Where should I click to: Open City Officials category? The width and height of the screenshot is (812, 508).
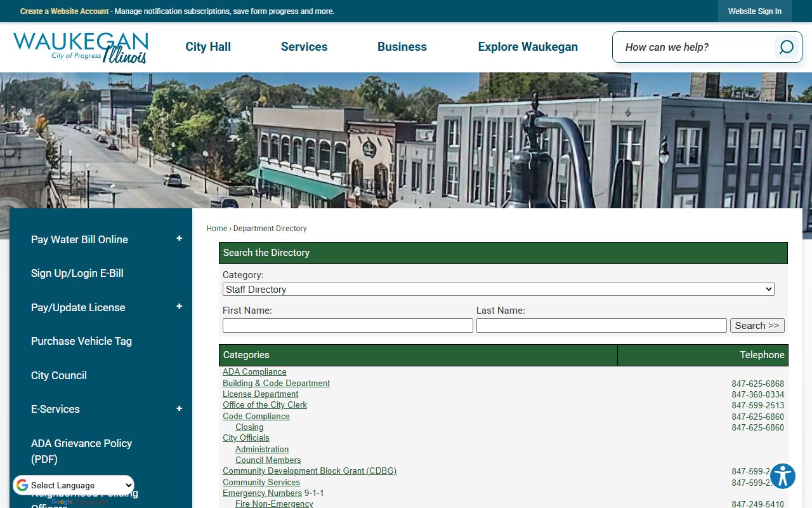246,438
